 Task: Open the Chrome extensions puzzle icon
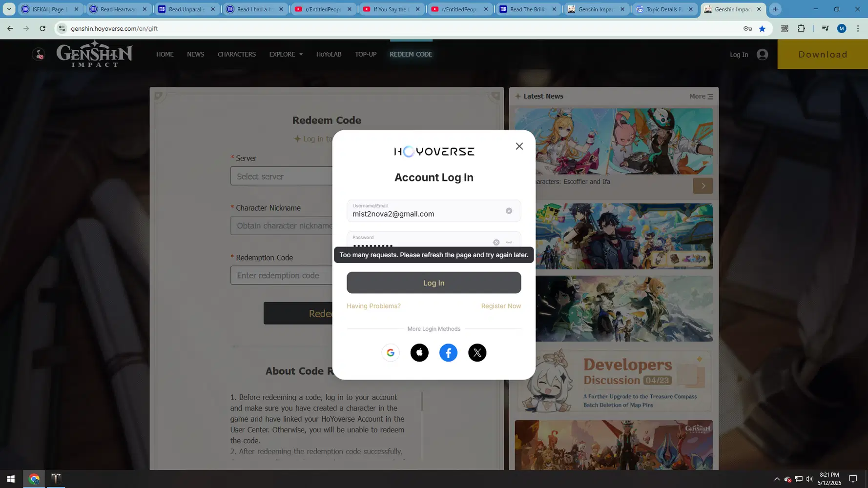pyautogui.click(x=801, y=29)
